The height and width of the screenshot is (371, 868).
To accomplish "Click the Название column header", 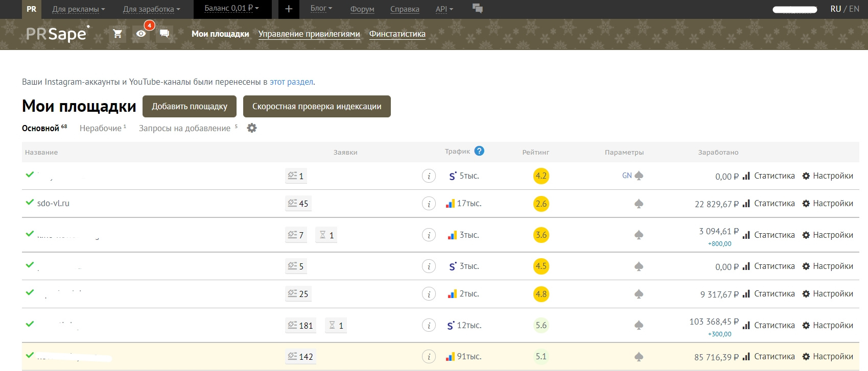I will click(41, 152).
